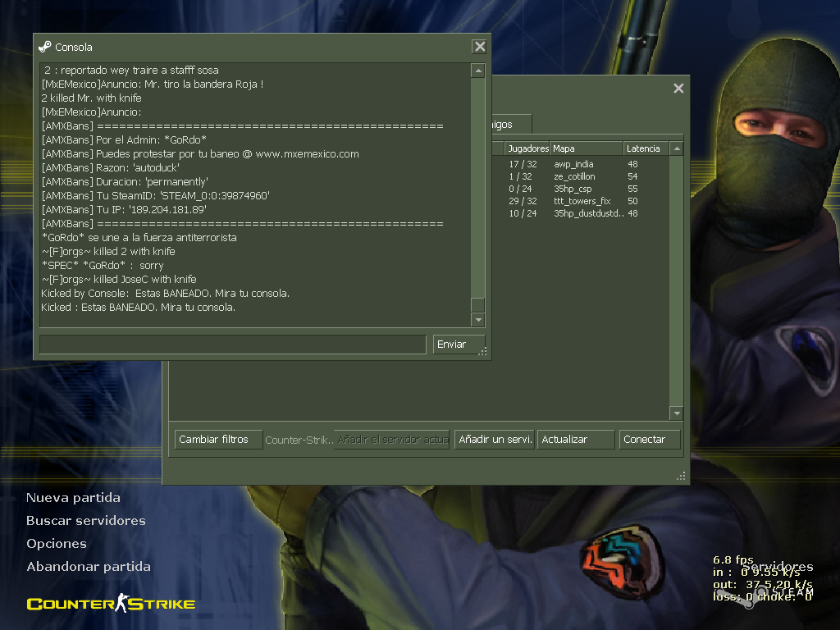
Task: Open Opciones from main menu
Action: [57, 544]
